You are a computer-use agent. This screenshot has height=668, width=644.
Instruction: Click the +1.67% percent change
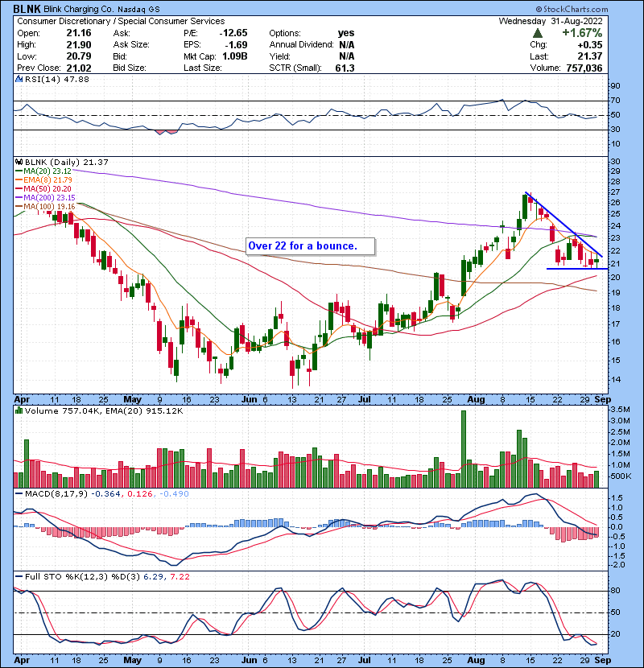(x=582, y=33)
